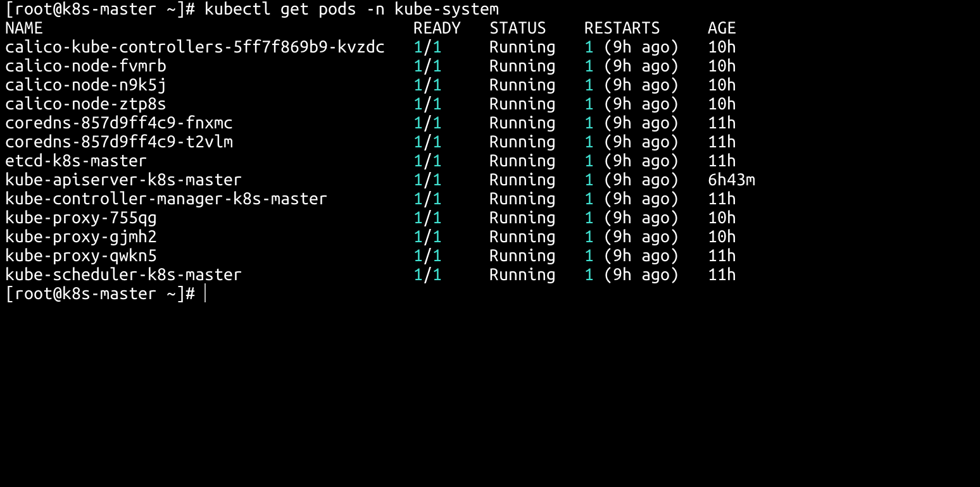This screenshot has width=980, height=487.
Task: Click the kube-proxy-755qg pod name
Action: [x=81, y=218]
